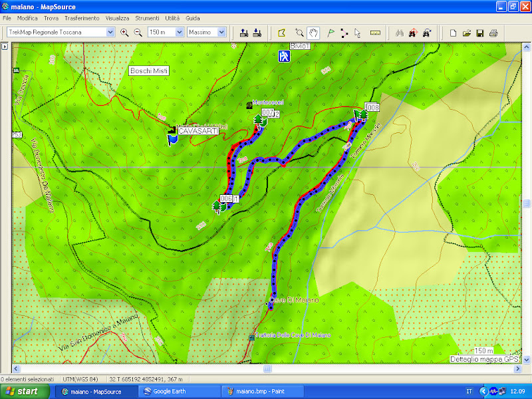
Task: Click the Zoom Out magnifier button
Action: pos(138,33)
